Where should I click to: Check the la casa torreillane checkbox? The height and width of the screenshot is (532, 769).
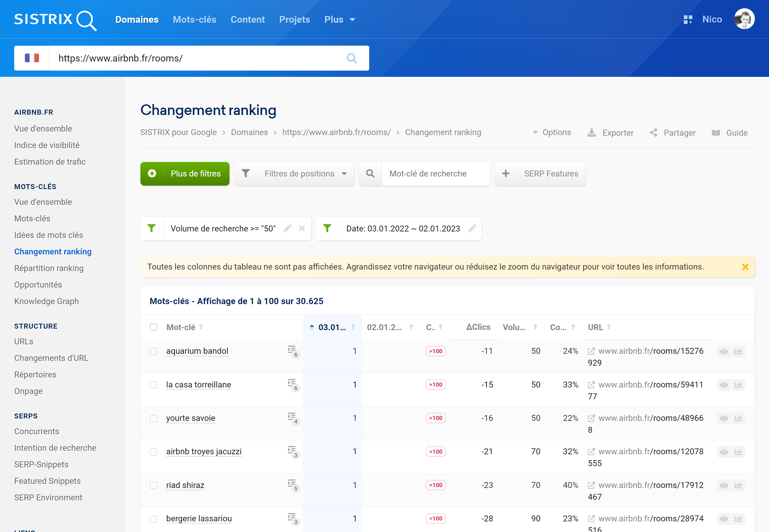coord(154,385)
